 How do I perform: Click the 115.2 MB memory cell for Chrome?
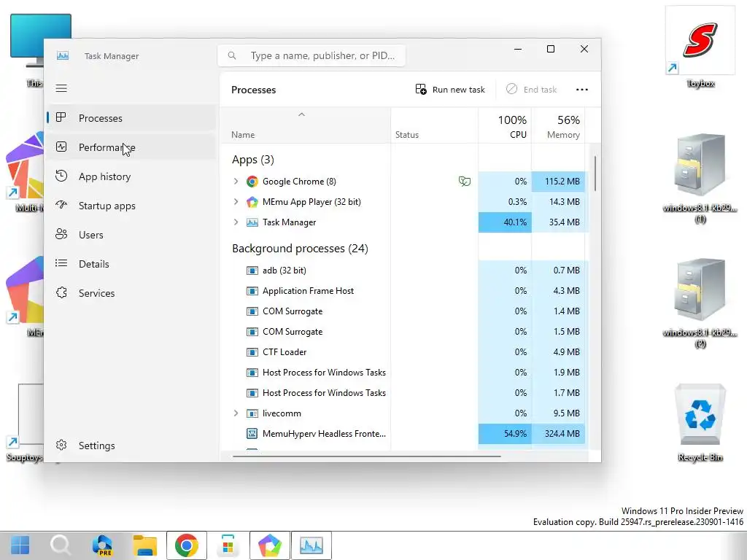[558, 182]
